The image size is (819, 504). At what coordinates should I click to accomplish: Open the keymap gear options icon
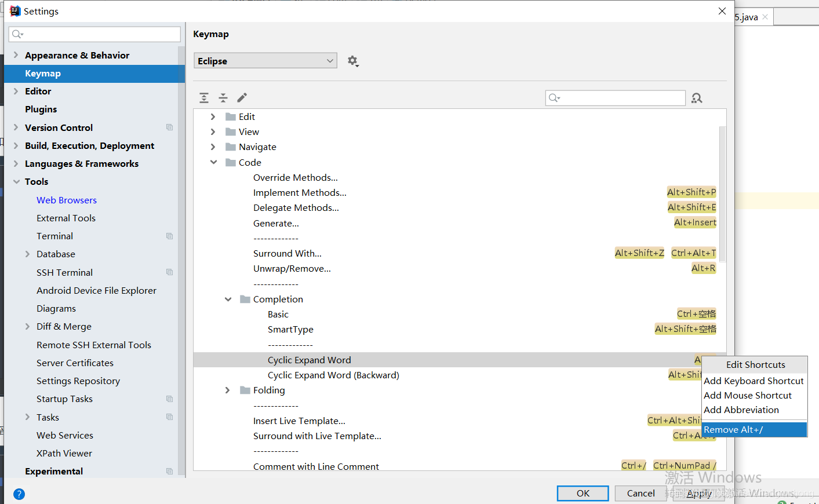353,61
